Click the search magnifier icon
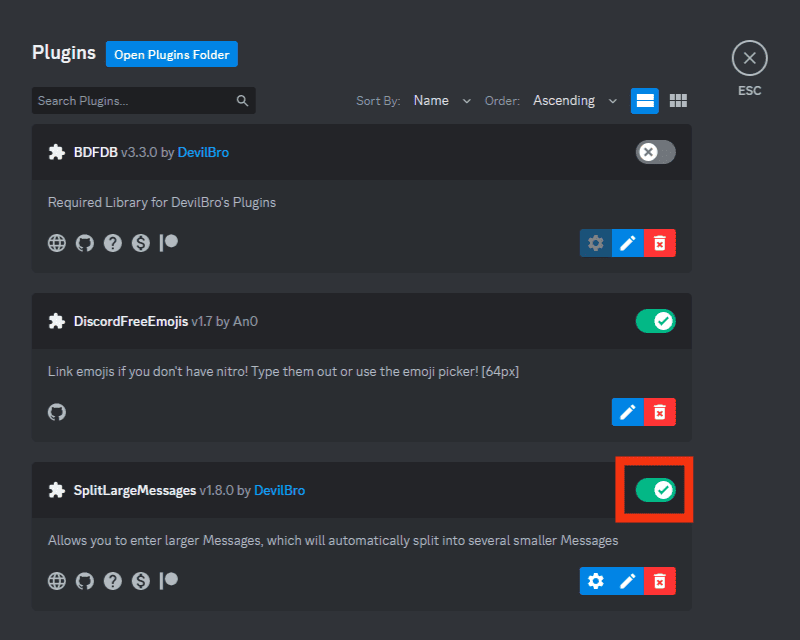800x640 pixels. tap(242, 101)
